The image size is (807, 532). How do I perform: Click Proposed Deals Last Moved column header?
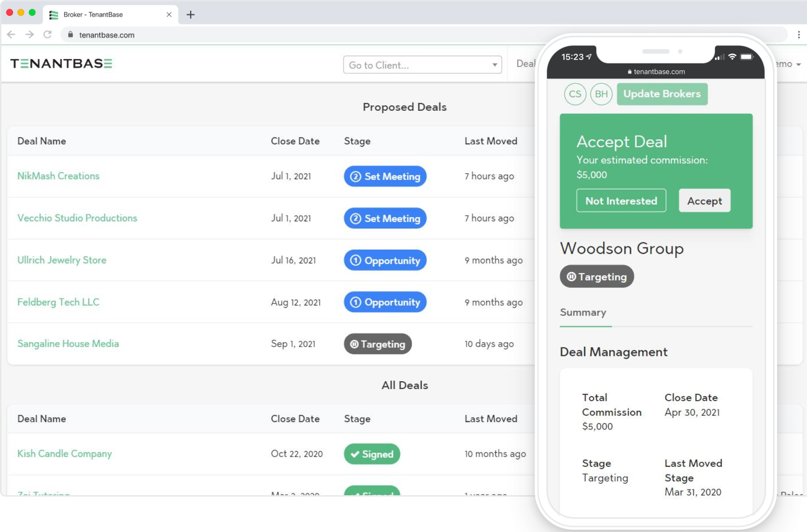[x=491, y=141]
